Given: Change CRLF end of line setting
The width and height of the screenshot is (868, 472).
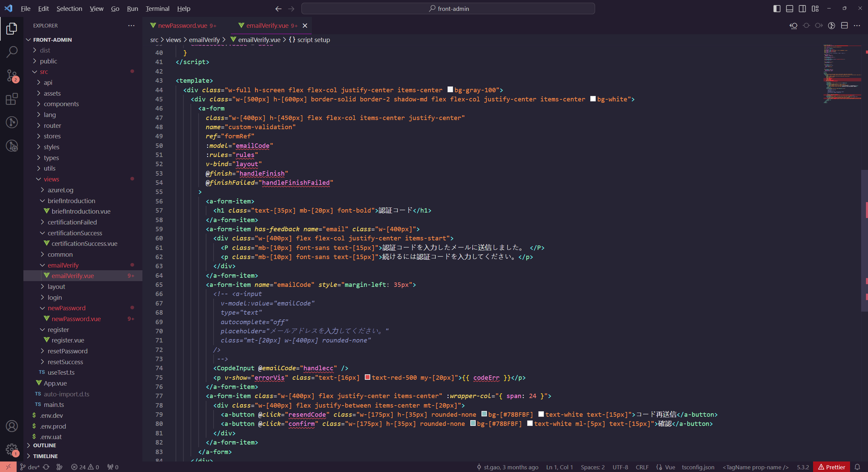Looking at the screenshot, I should (x=642, y=467).
